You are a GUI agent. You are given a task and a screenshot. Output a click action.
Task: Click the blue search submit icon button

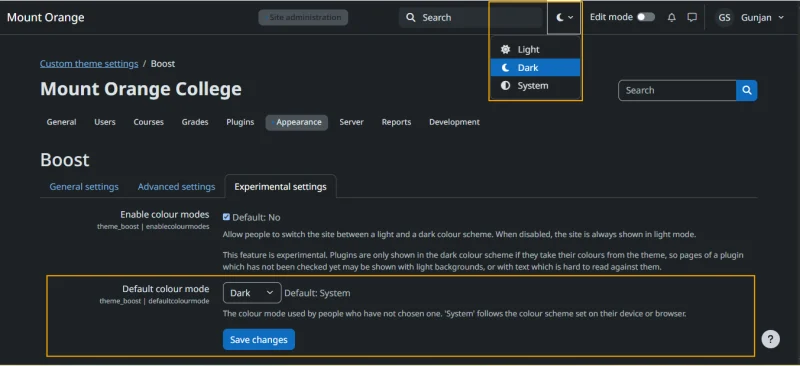coord(747,90)
